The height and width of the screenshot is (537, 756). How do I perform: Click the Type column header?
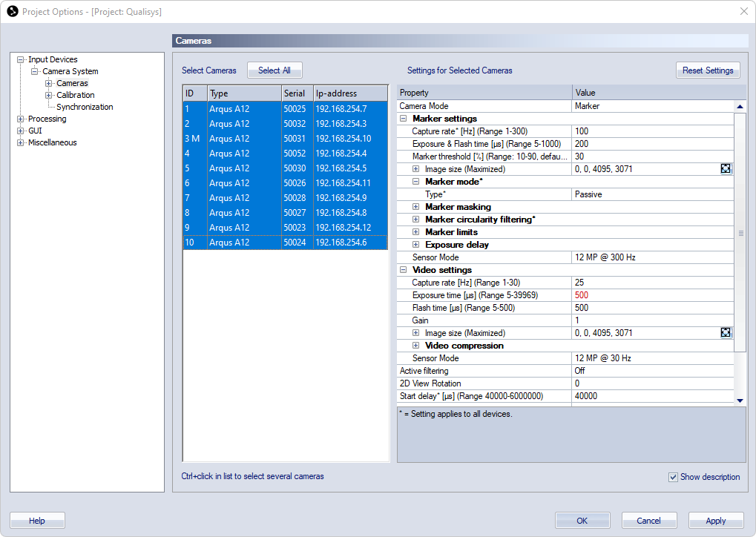point(244,93)
